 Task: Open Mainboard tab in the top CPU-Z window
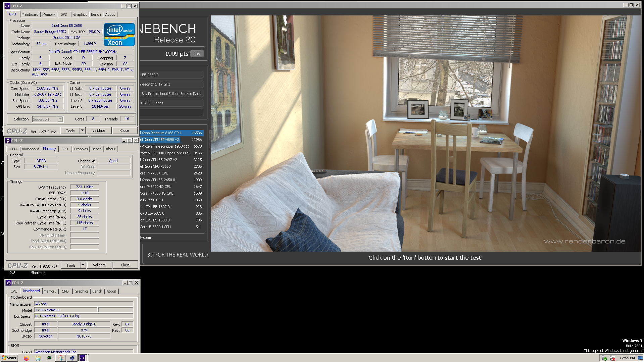pyautogui.click(x=30, y=14)
